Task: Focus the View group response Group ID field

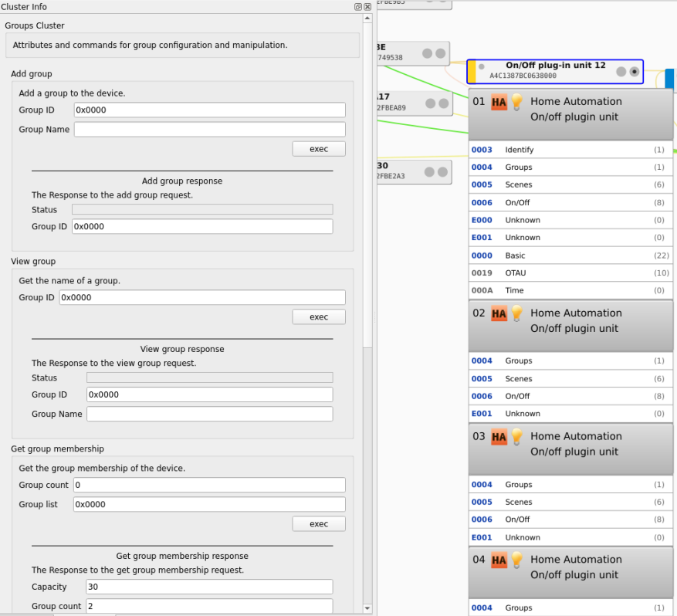Action: click(x=209, y=394)
